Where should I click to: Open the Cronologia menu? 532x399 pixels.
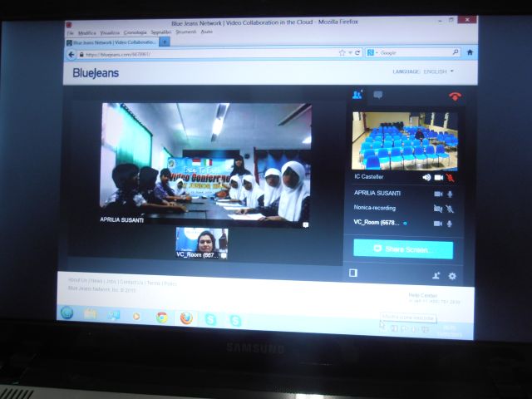(135, 32)
